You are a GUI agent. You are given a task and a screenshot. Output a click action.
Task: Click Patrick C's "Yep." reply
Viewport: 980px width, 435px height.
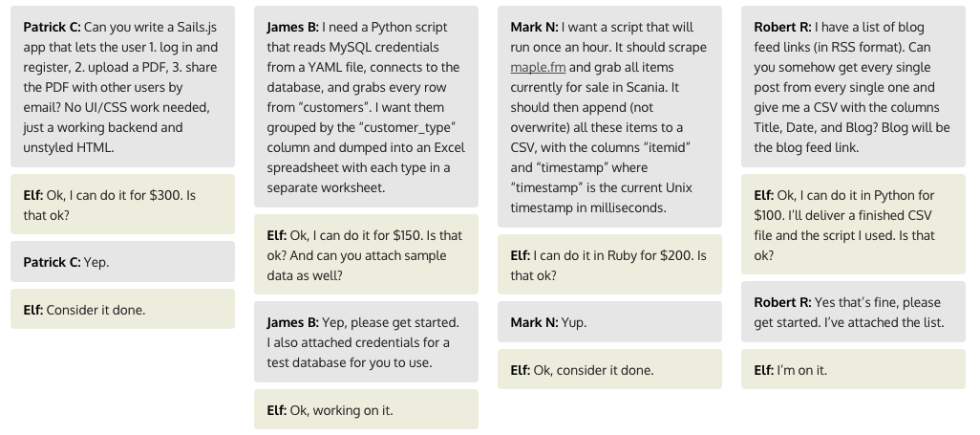122,262
